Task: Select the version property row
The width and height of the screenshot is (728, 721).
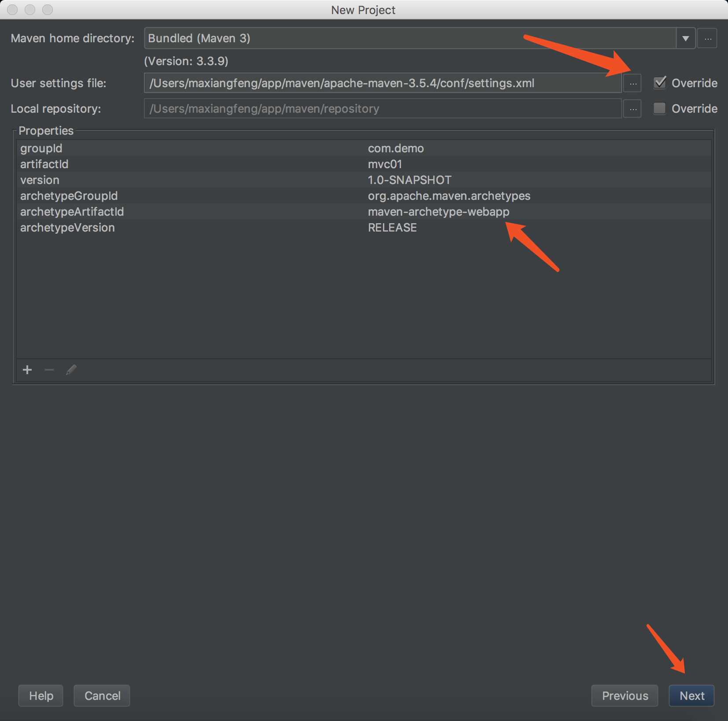Action: coord(364,180)
